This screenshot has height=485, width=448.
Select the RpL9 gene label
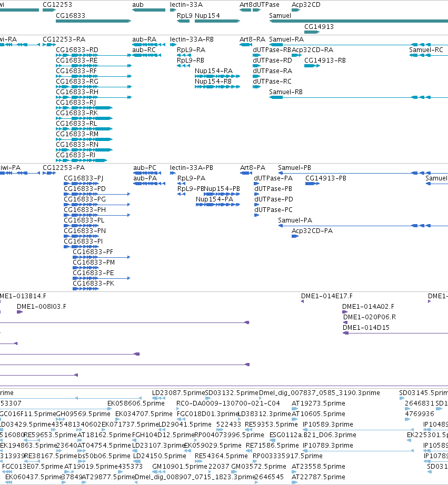pos(185,16)
